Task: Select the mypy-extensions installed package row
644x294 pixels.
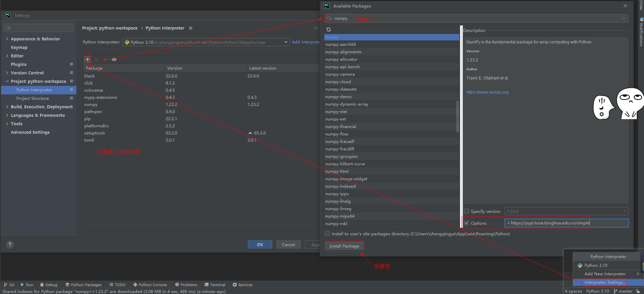Action: click(x=201, y=97)
